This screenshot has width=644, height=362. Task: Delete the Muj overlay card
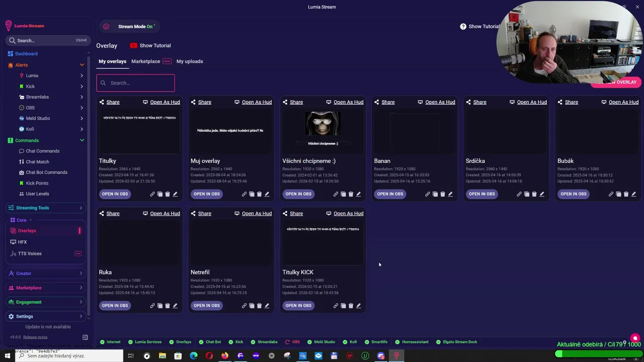pos(259,194)
